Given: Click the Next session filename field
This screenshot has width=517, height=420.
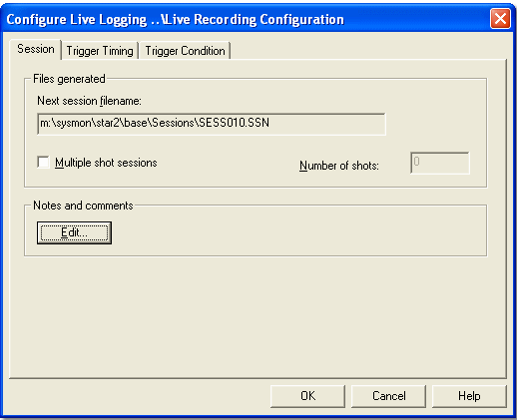Looking at the screenshot, I should tap(212, 124).
